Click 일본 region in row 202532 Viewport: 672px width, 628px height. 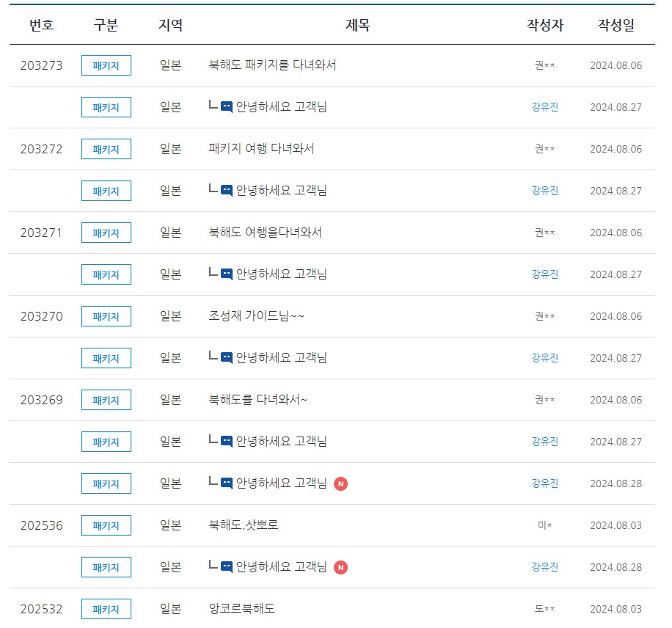171,609
